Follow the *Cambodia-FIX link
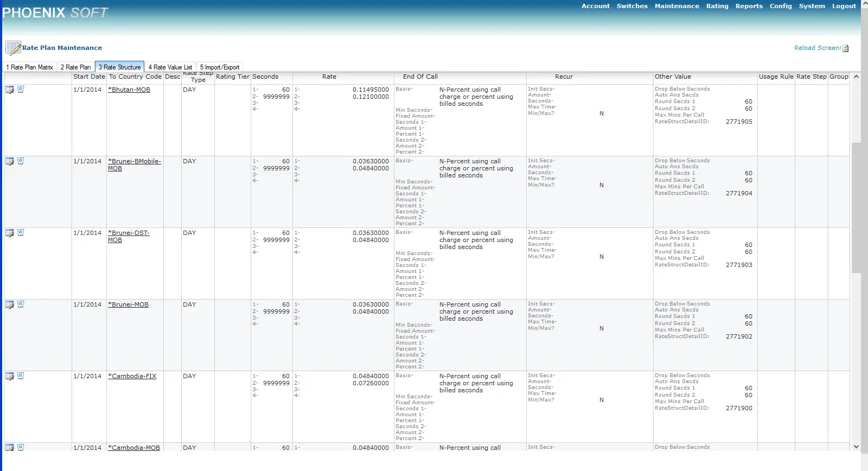This screenshot has width=868, height=471. [132, 376]
